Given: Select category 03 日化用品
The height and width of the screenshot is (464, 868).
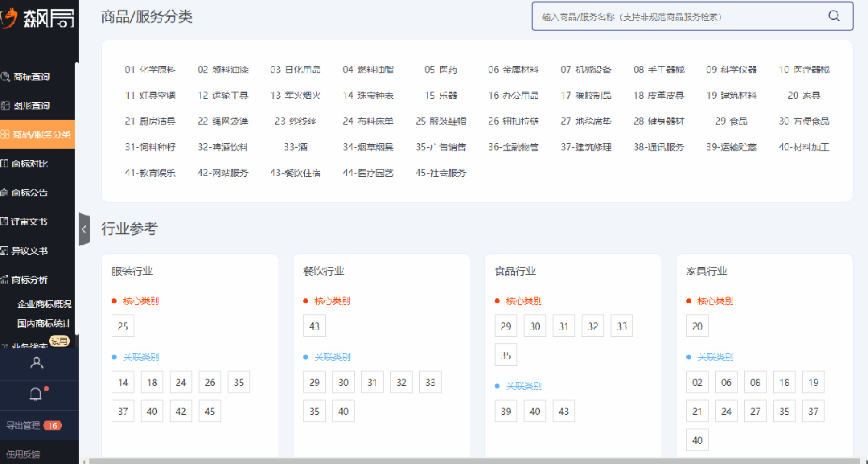Looking at the screenshot, I should (x=295, y=70).
